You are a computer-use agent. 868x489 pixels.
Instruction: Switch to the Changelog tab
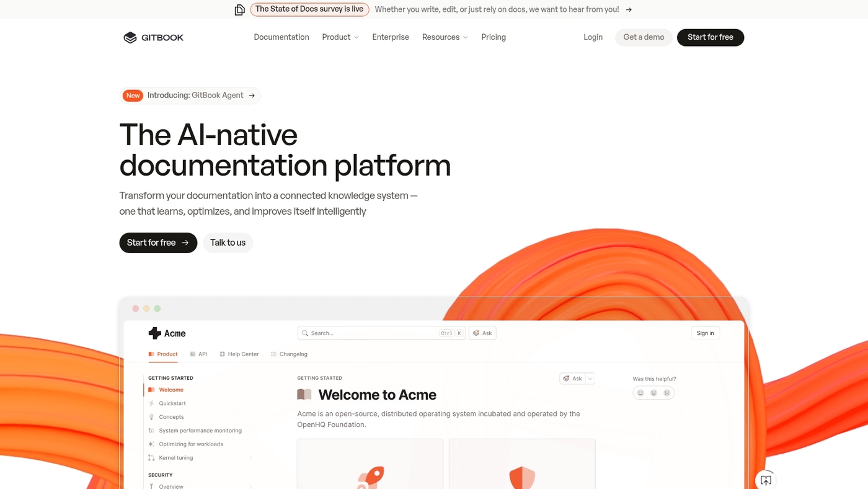tap(289, 354)
